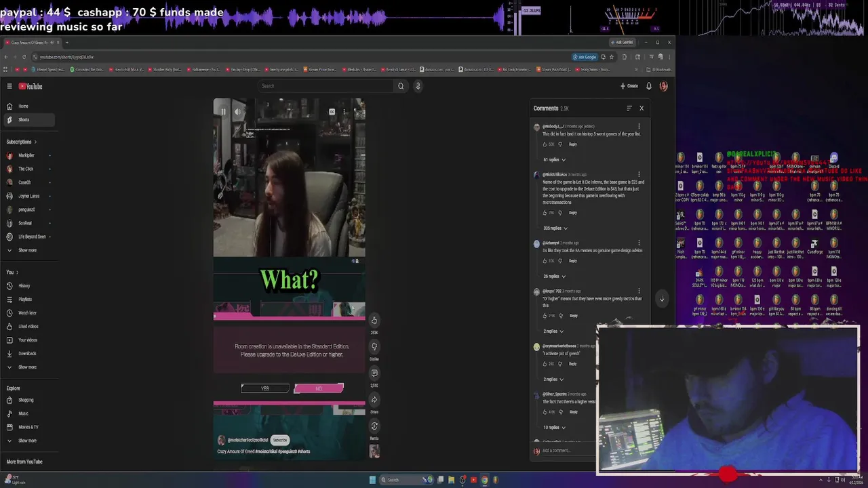Expand 335 replies thread
The width and height of the screenshot is (868, 488).
pyautogui.click(x=555, y=228)
